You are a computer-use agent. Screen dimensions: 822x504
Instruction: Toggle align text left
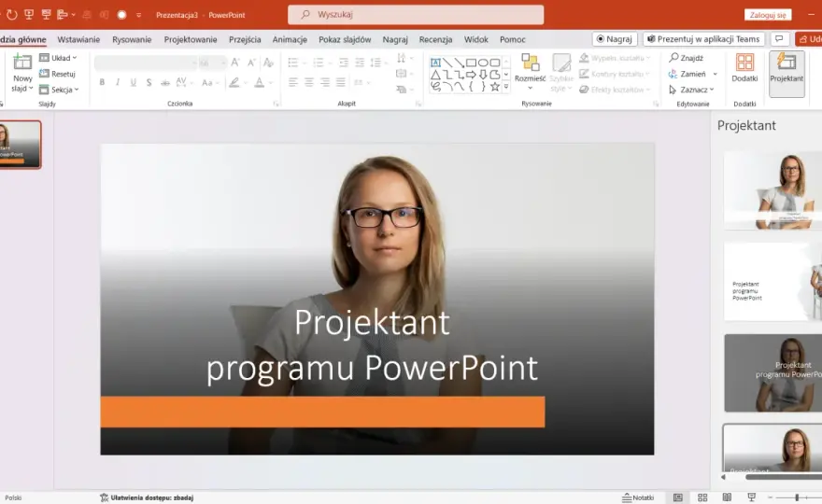pos(293,82)
